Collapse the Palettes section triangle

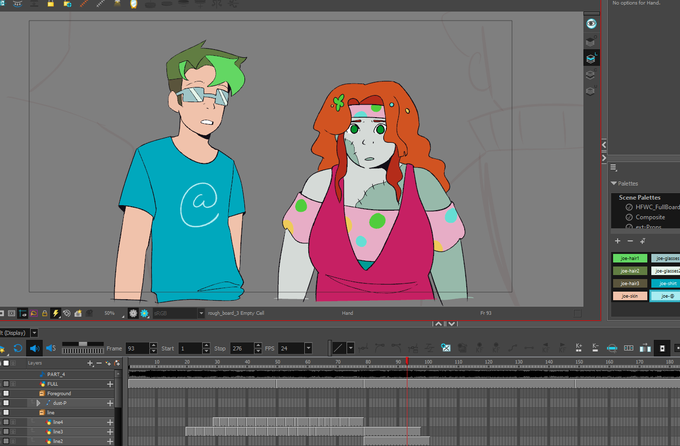coord(614,183)
